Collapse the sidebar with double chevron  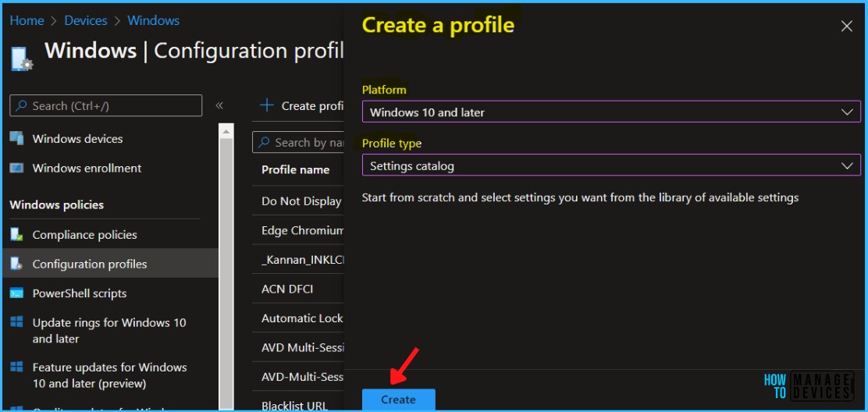(219, 105)
